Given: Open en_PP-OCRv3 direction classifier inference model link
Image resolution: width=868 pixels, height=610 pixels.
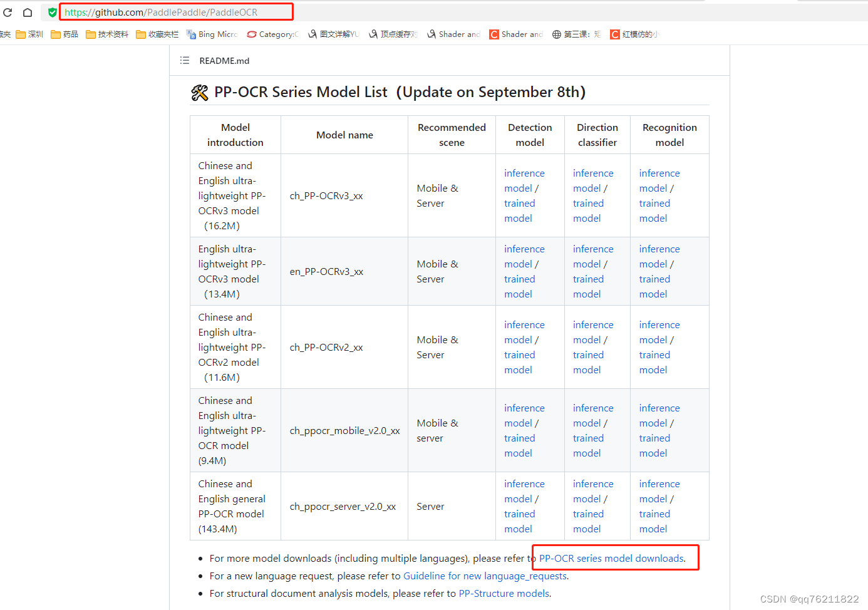Looking at the screenshot, I should click(x=593, y=256).
